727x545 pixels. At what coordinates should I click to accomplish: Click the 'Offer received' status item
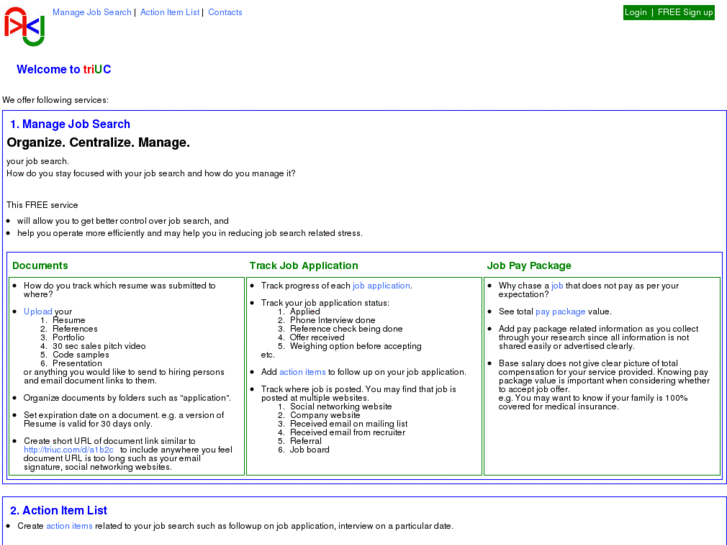tap(317, 337)
